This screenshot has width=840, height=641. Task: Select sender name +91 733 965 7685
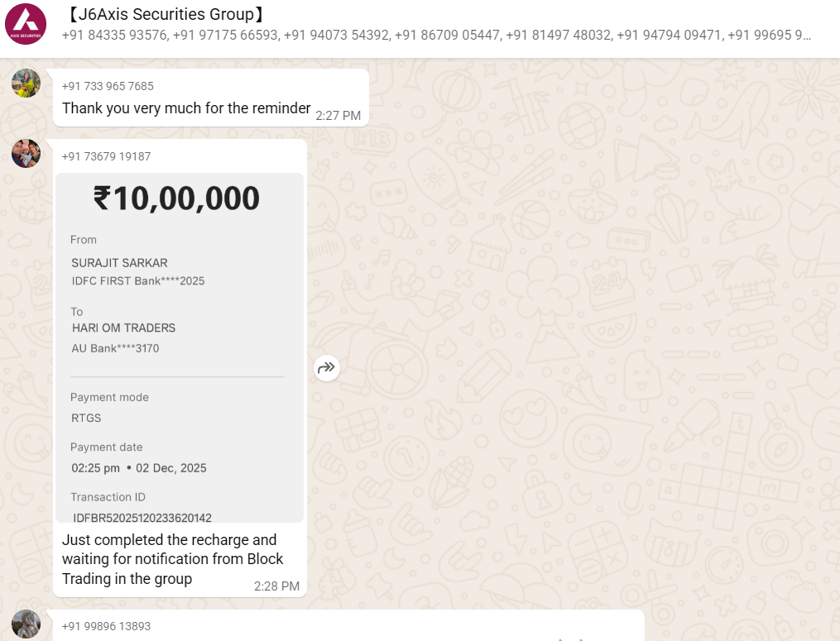pyautogui.click(x=108, y=86)
